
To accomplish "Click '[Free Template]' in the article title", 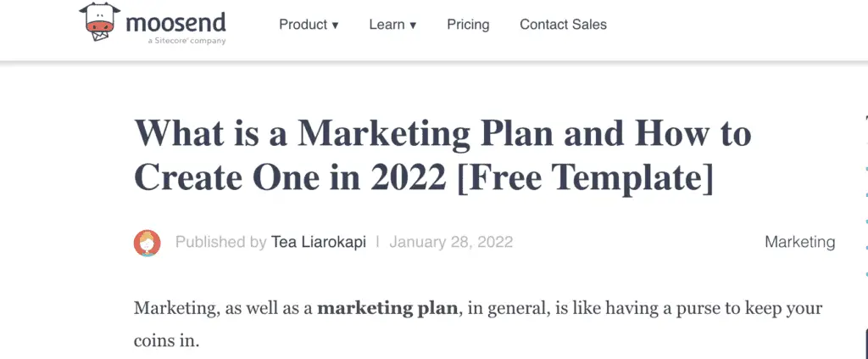I will point(587,178).
